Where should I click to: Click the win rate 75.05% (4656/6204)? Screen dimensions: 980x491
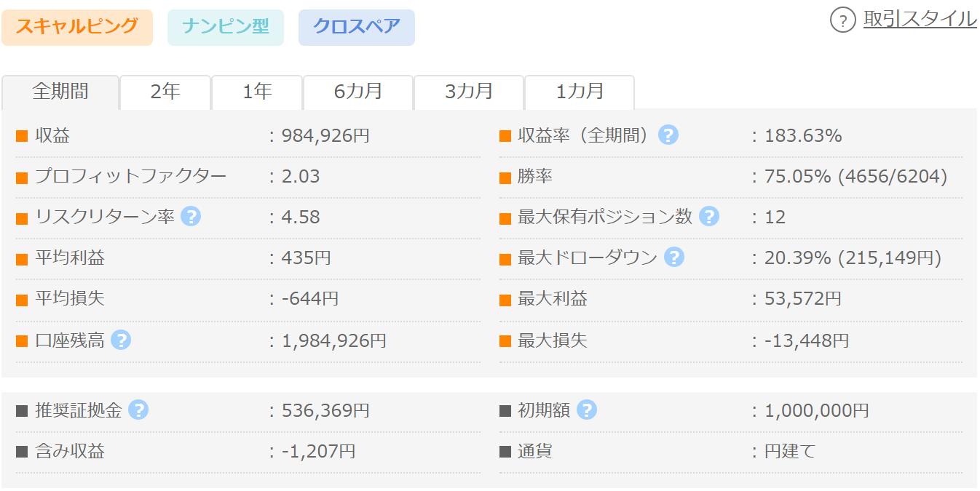tap(856, 177)
